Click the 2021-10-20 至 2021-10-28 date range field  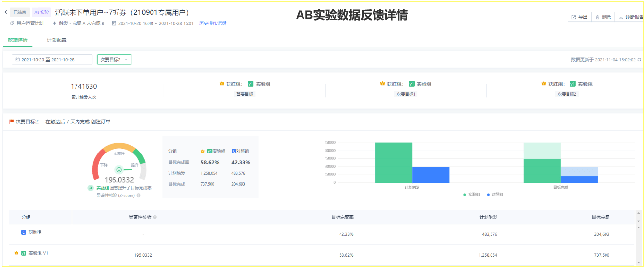point(52,60)
